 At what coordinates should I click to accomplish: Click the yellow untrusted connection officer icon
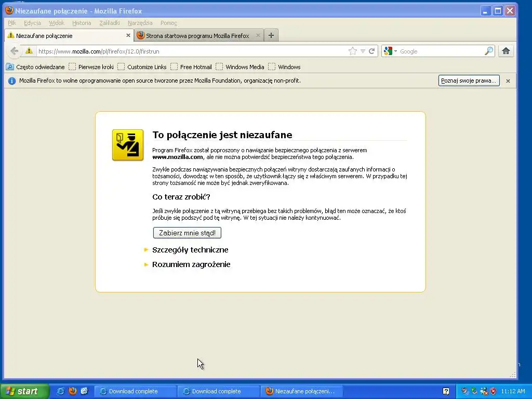click(x=128, y=145)
